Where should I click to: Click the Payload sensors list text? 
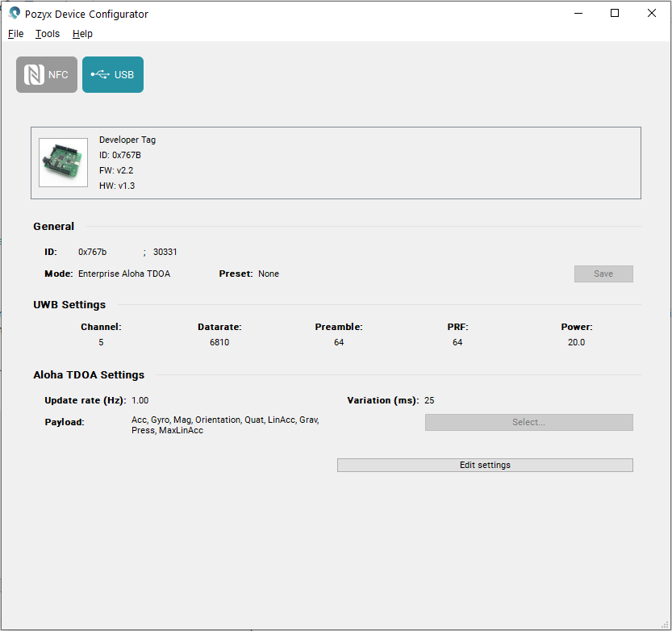coord(225,425)
